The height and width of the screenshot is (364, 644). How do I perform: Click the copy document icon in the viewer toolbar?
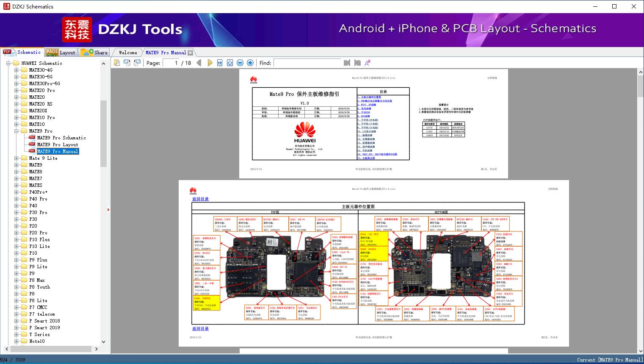coord(117,63)
